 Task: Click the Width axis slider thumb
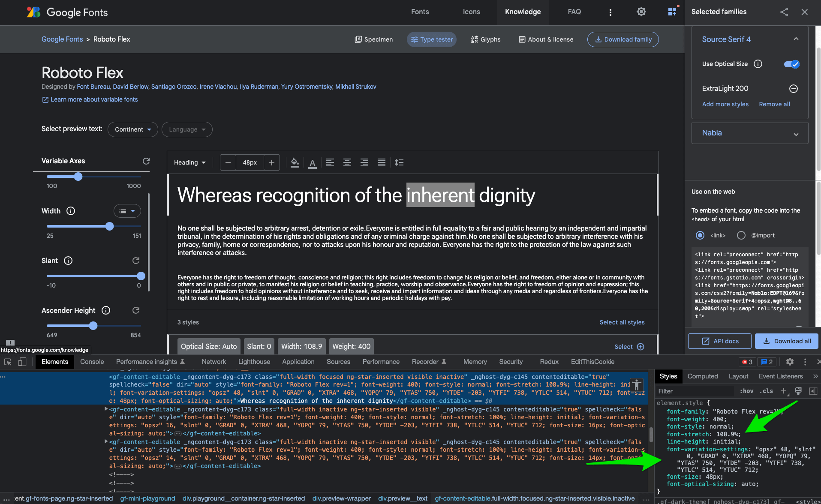point(109,226)
